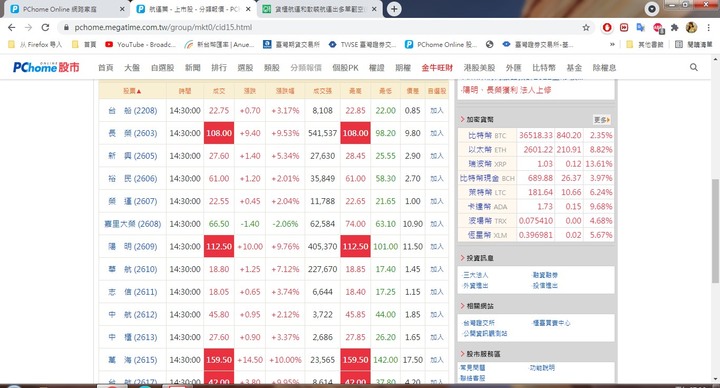Click 三大法人 link under 投資訊息
The height and width of the screenshot is (388, 720).
476,275
